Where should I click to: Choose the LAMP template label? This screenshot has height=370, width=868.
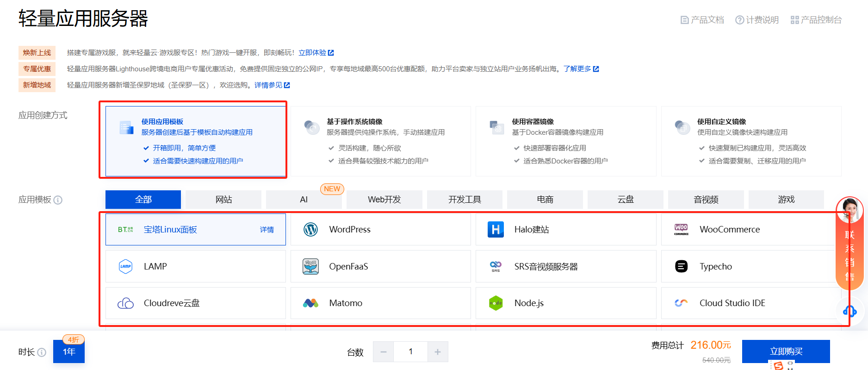tap(155, 266)
